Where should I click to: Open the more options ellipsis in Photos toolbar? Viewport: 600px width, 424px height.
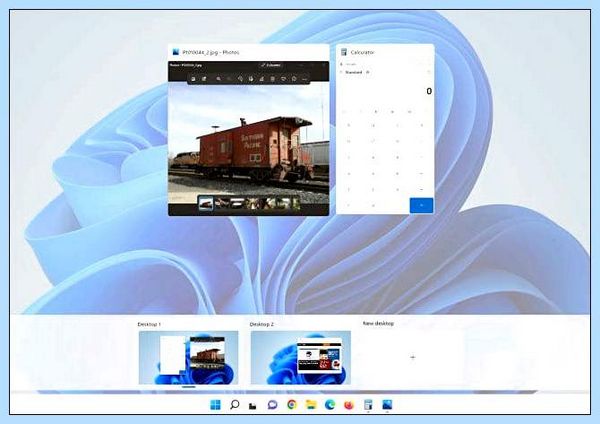click(305, 79)
